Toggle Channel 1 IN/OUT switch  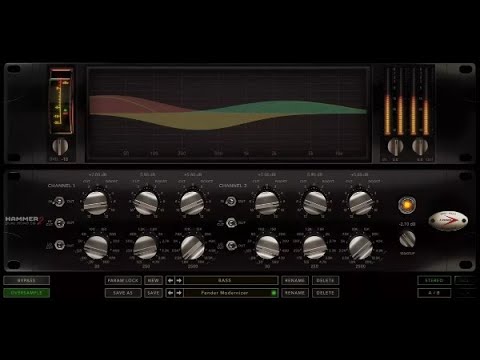click(60, 201)
